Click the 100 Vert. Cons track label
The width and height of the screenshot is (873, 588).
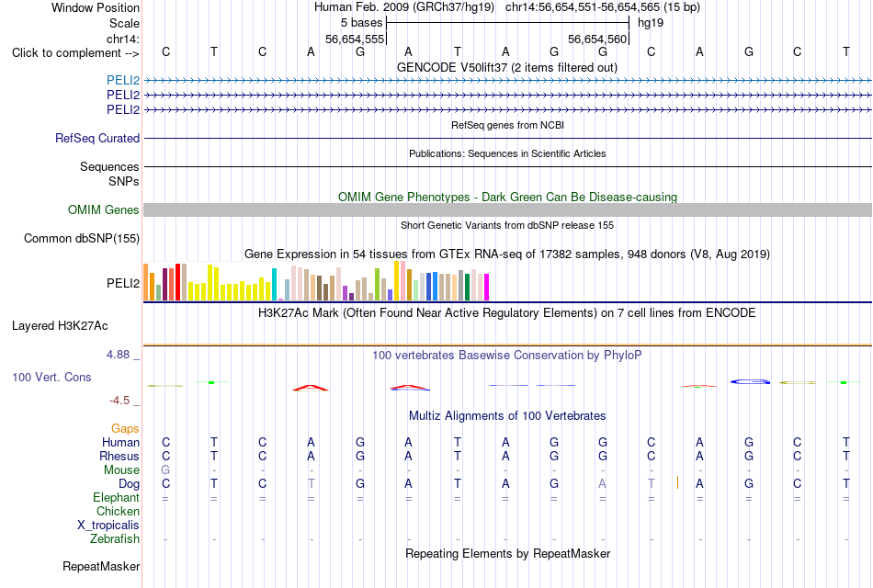(x=51, y=377)
